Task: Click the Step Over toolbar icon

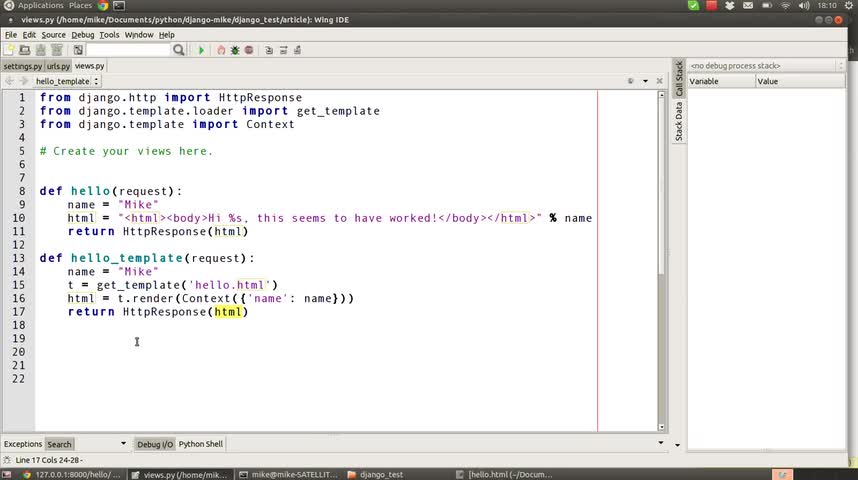Action: click(x=283, y=50)
